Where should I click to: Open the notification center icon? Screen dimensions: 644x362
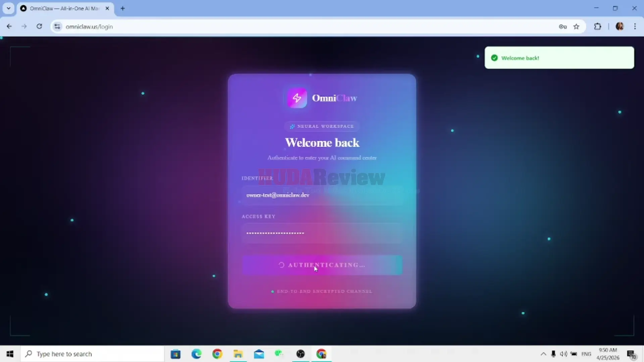pos(631,354)
